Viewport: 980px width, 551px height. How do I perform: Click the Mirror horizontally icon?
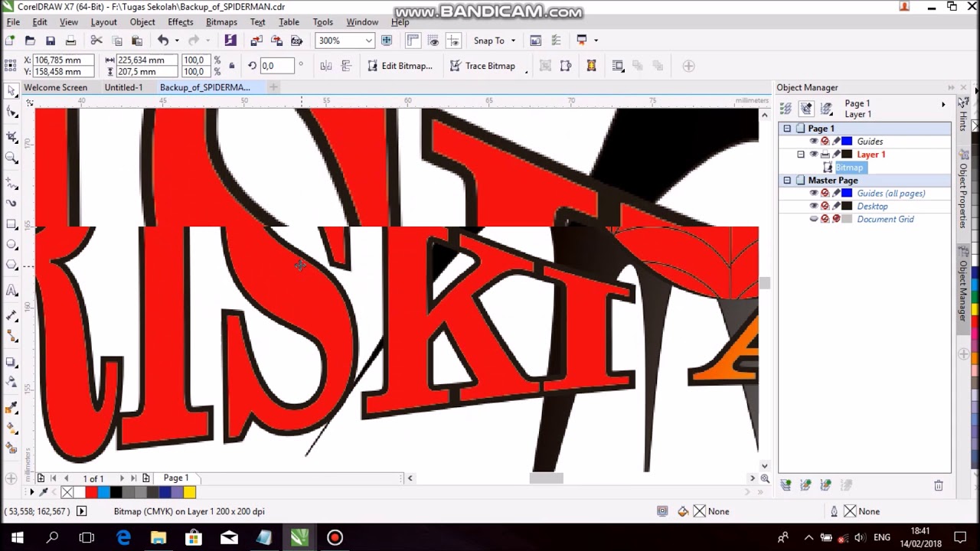point(326,66)
